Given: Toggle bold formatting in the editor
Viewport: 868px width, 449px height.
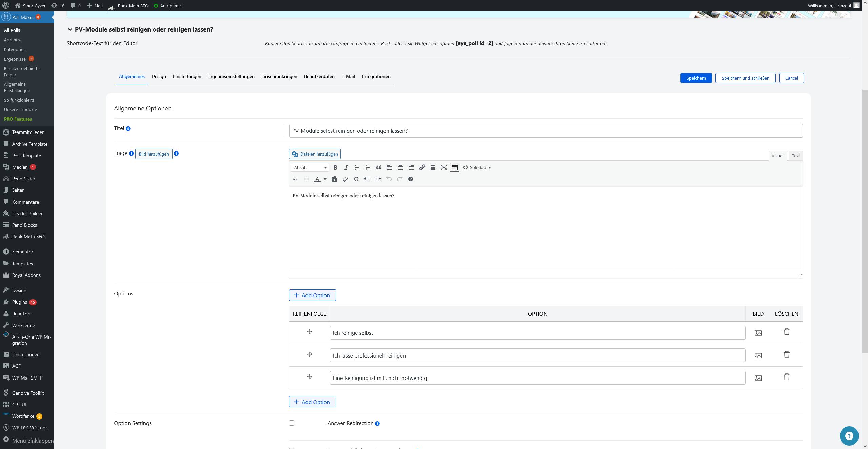Looking at the screenshot, I should (x=335, y=167).
